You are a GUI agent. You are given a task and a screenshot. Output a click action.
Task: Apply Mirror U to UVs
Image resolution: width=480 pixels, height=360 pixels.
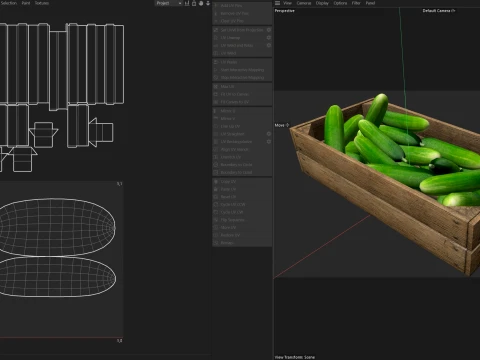(x=242, y=111)
